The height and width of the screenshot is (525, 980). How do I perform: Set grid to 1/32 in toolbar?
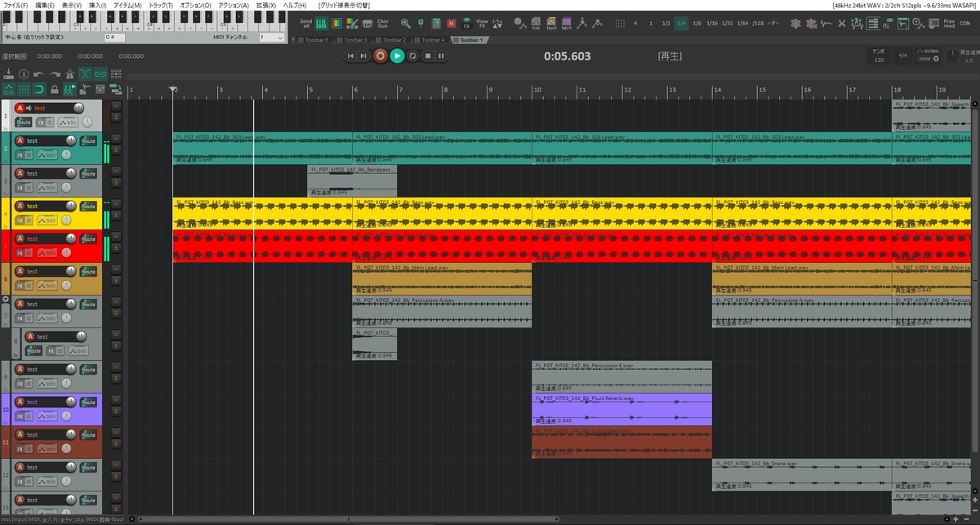pos(728,23)
